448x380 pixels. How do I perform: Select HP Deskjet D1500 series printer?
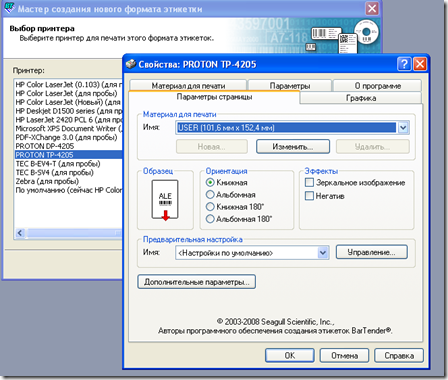(x=69, y=111)
